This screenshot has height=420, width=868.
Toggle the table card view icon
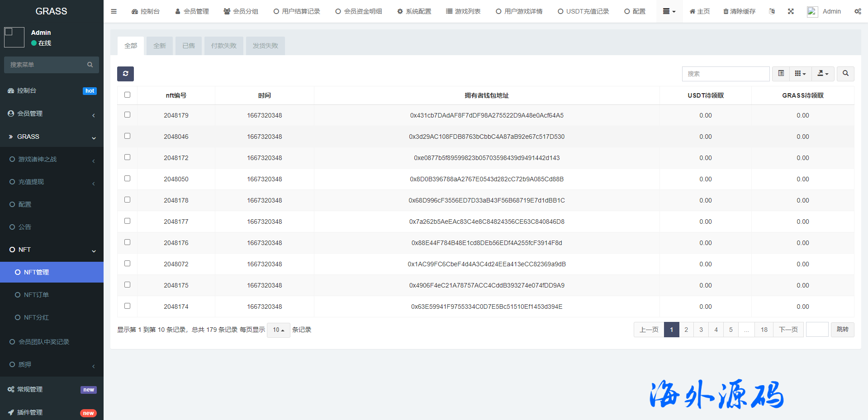tap(781, 74)
